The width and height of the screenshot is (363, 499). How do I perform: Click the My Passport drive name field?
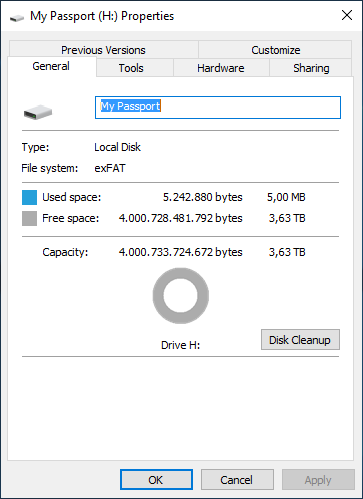tap(218, 107)
